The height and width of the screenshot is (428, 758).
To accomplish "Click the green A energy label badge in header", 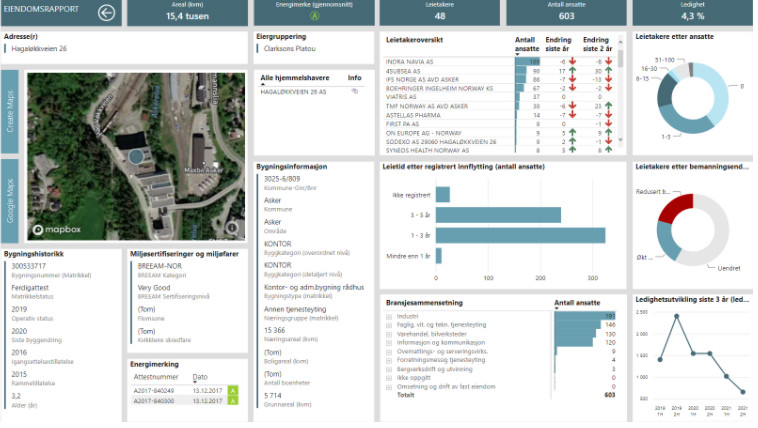I will point(314,16).
